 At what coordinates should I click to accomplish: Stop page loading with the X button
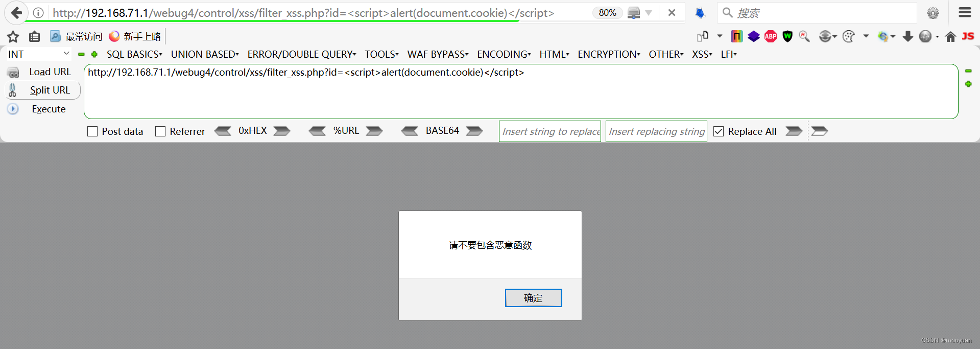(x=672, y=13)
